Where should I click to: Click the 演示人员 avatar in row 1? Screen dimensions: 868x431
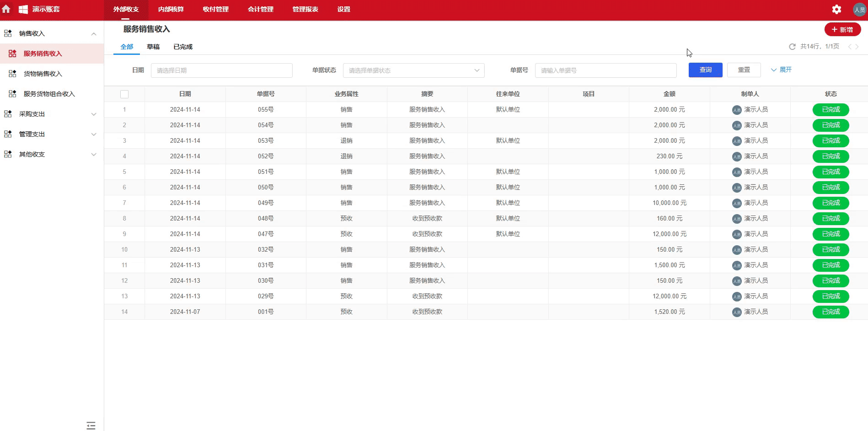[736, 109]
